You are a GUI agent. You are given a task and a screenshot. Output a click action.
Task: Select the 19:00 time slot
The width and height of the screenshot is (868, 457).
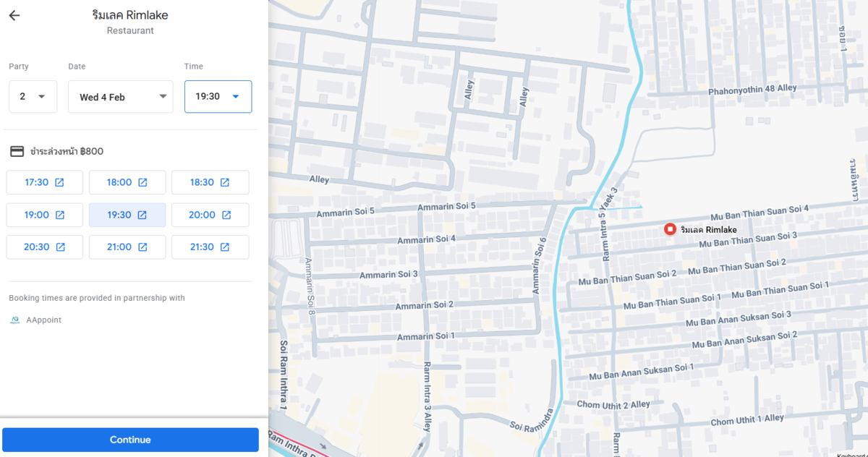pyautogui.click(x=44, y=215)
